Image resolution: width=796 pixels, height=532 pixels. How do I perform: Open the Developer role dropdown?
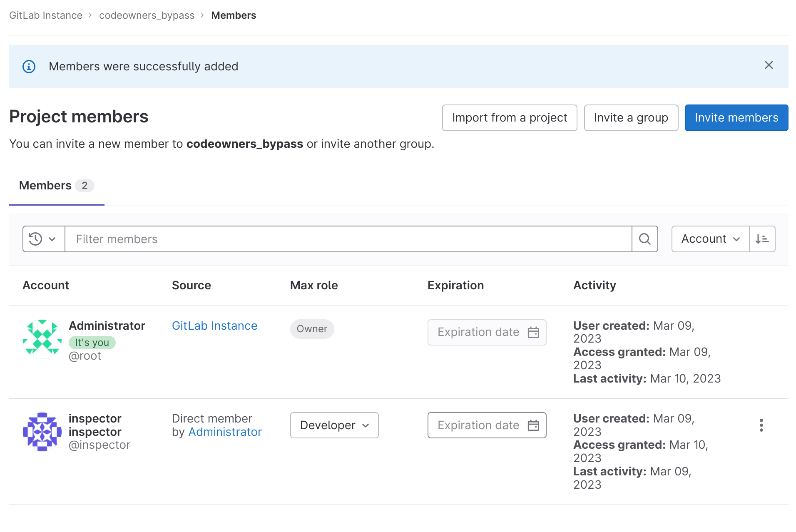pos(334,425)
